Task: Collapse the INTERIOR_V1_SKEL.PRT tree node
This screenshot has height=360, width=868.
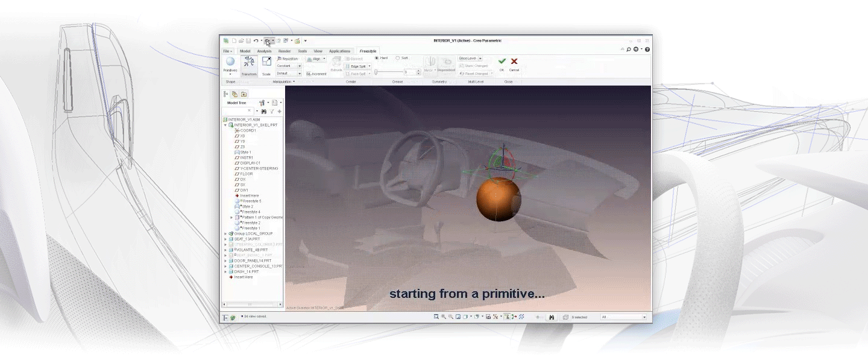Action: pos(225,125)
